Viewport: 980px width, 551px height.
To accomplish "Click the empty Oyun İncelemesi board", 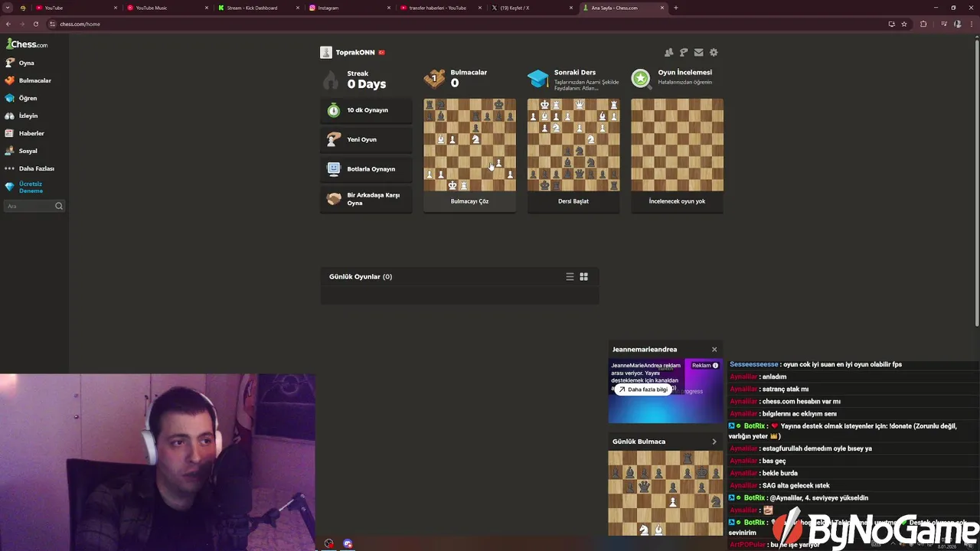I will (677, 145).
